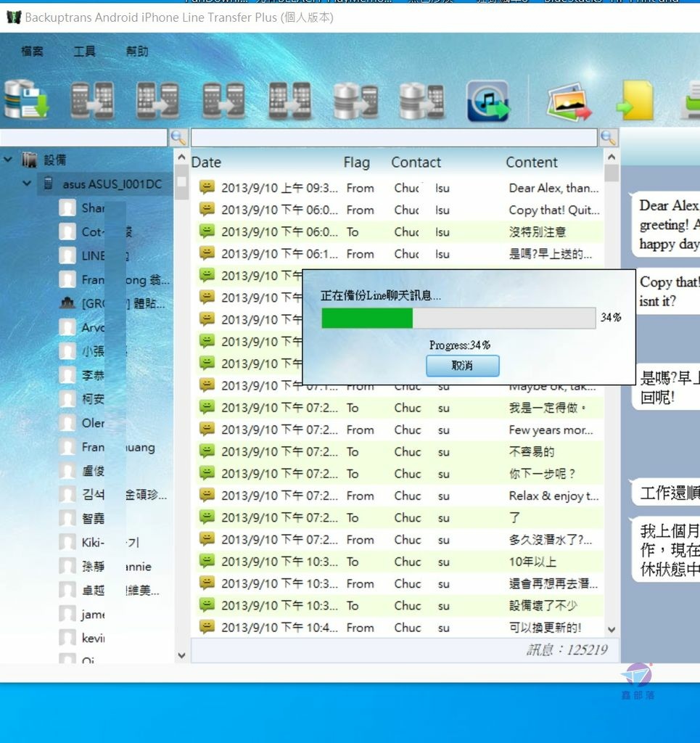700x743 pixels.
Task: Select contact 智堯 in the device tree
Action: click(x=93, y=518)
